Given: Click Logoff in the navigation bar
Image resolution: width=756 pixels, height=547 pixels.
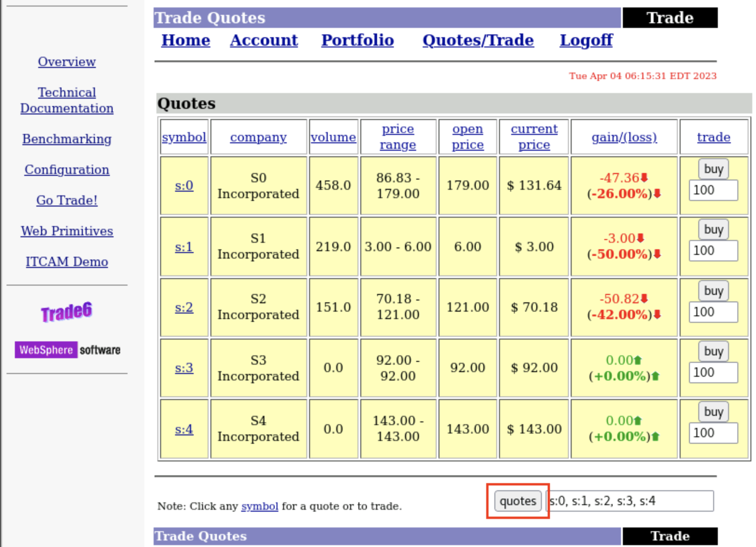Looking at the screenshot, I should (586, 40).
